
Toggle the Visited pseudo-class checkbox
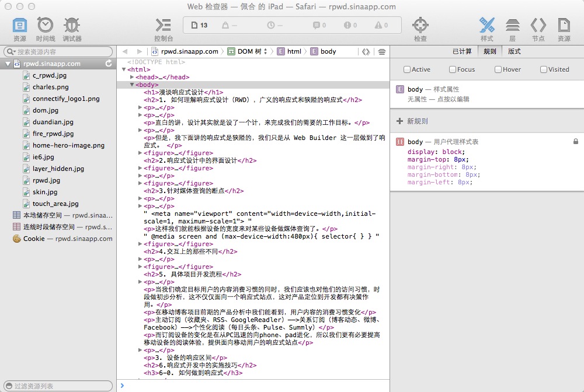[x=544, y=69]
